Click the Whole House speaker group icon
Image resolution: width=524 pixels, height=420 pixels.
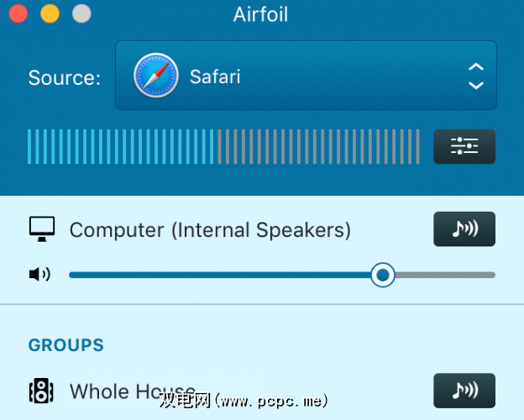[x=41, y=391]
